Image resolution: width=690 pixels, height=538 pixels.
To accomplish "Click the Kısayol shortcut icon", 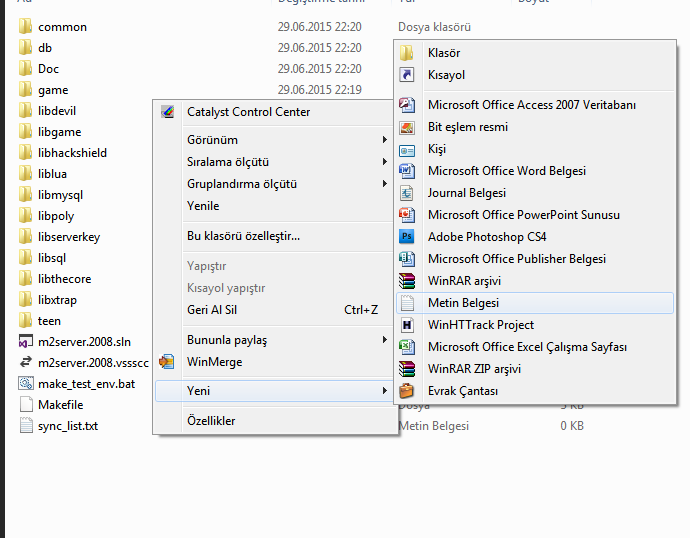I will click(407, 75).
